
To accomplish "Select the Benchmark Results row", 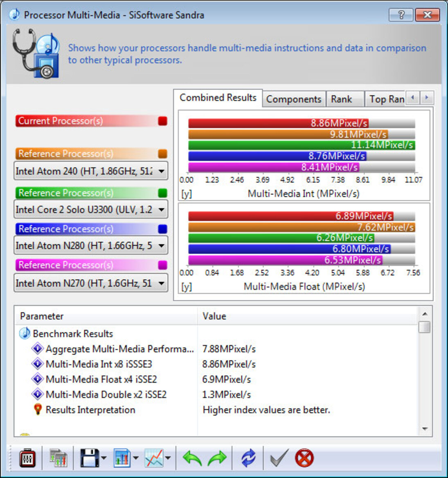I will pyautogui.click(x=216, y=334).
